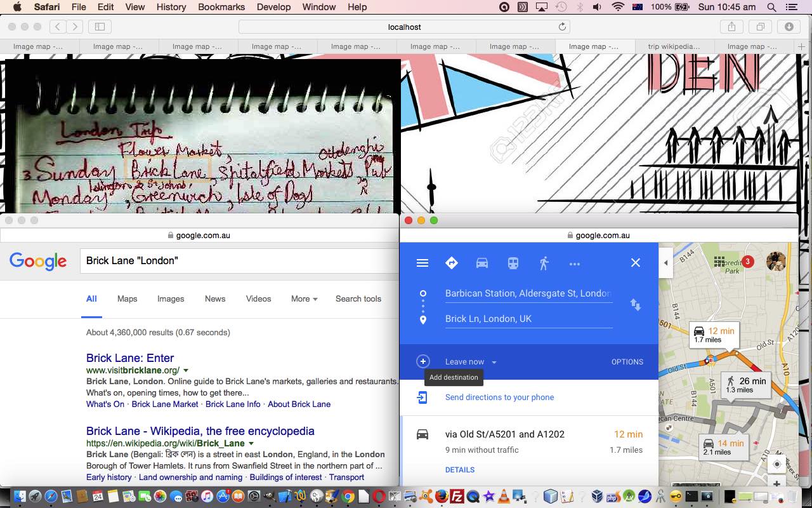
Task: Collapse the Maps side panel arrow
Action: pyautogui.click(x=665, y=263)
